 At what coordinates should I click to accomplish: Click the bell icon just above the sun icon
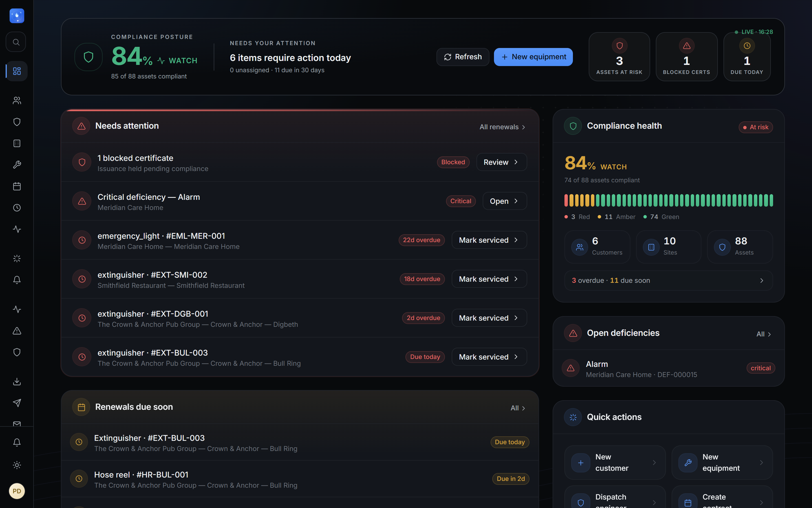[17, 443]
